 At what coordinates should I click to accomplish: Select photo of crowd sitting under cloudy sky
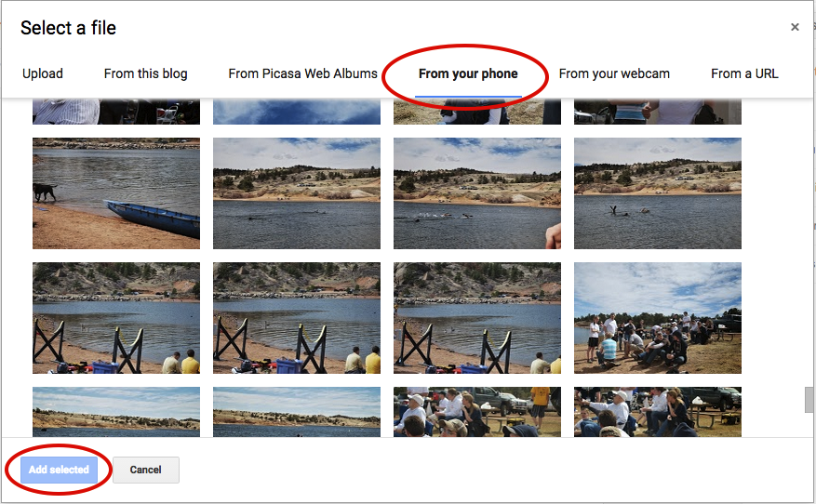click(658, 318)
